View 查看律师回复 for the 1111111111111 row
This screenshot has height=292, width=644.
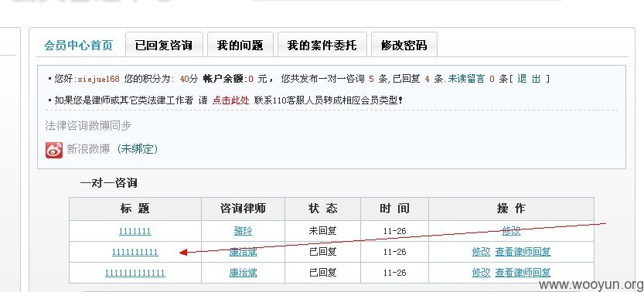tap(523, 273)
